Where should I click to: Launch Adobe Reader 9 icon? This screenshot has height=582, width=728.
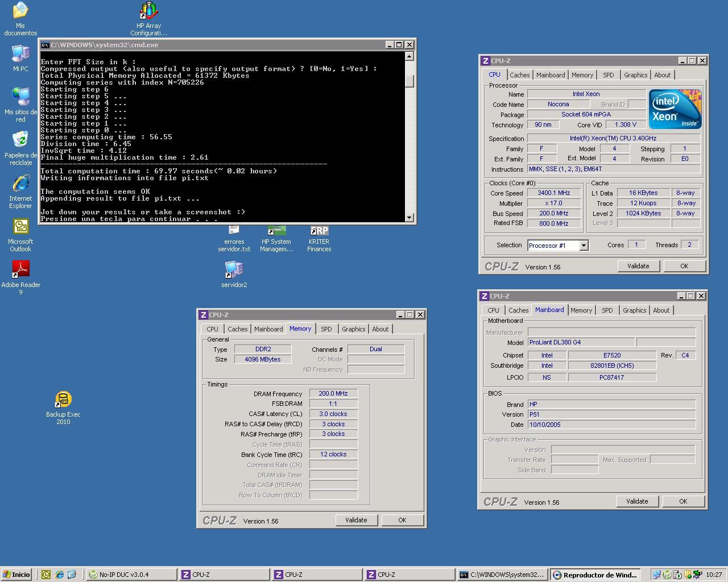click(20, 278)
